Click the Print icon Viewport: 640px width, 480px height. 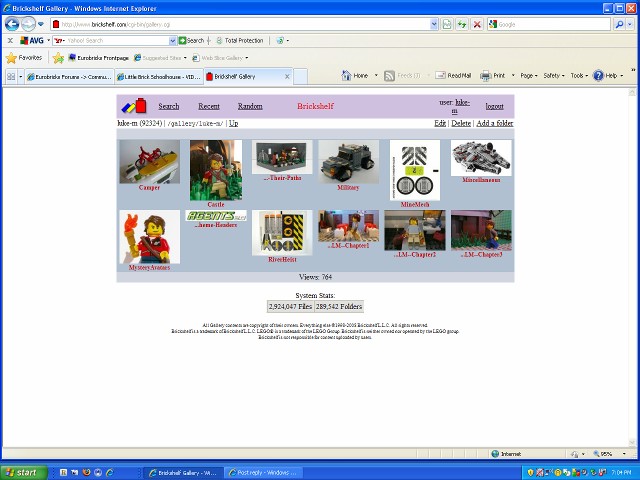(x=485, y=76)
